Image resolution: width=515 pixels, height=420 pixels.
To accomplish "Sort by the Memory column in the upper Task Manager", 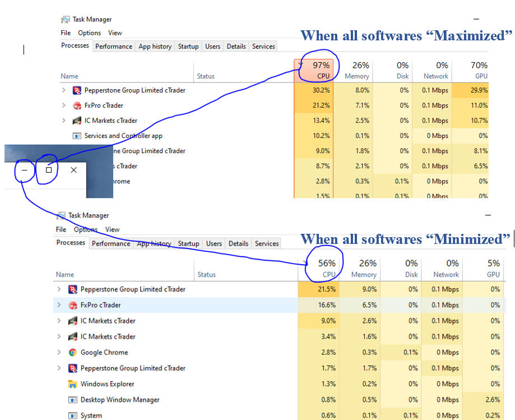I will (353, 70).
